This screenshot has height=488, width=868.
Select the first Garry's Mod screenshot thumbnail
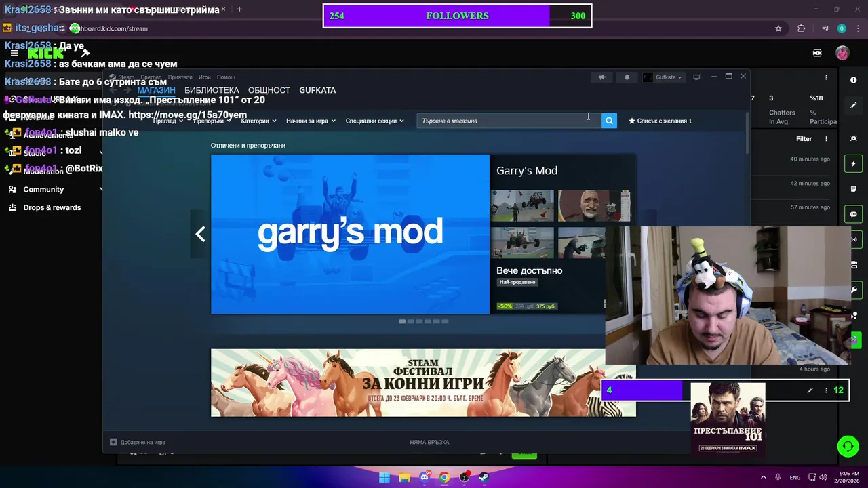click(522, 205)
